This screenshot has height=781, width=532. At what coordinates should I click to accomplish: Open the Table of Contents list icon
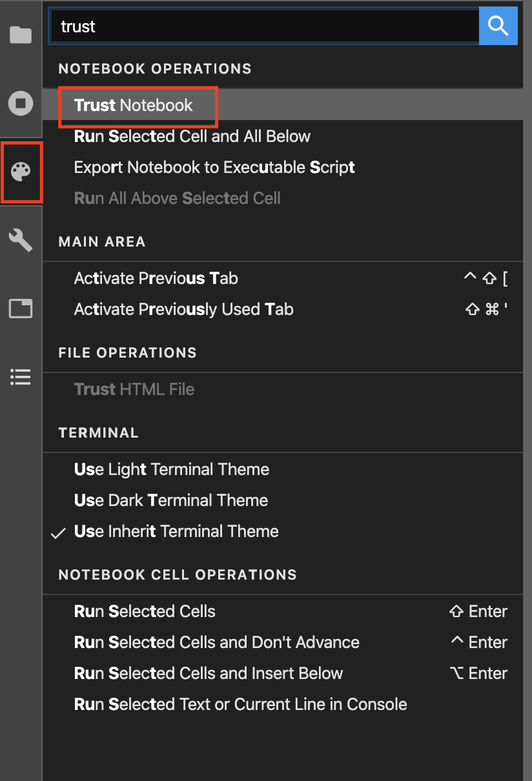(21, 377)
